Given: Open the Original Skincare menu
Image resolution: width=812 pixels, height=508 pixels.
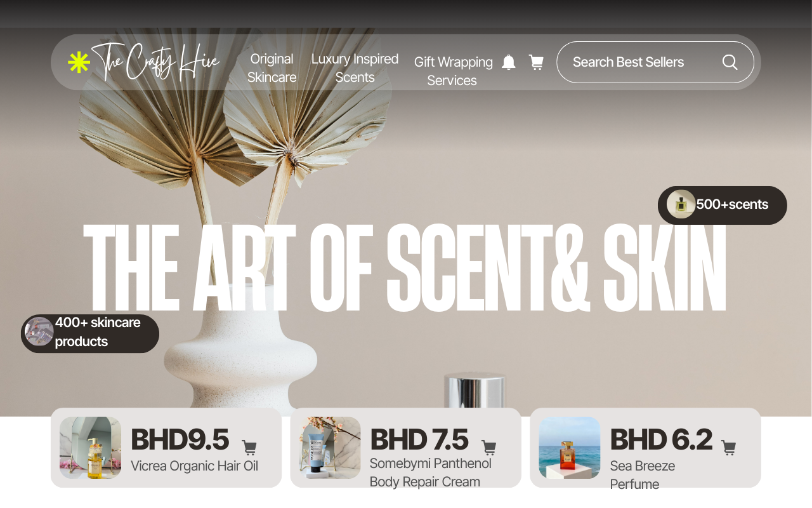Looking at the screenshot, I should coord(272,68).
